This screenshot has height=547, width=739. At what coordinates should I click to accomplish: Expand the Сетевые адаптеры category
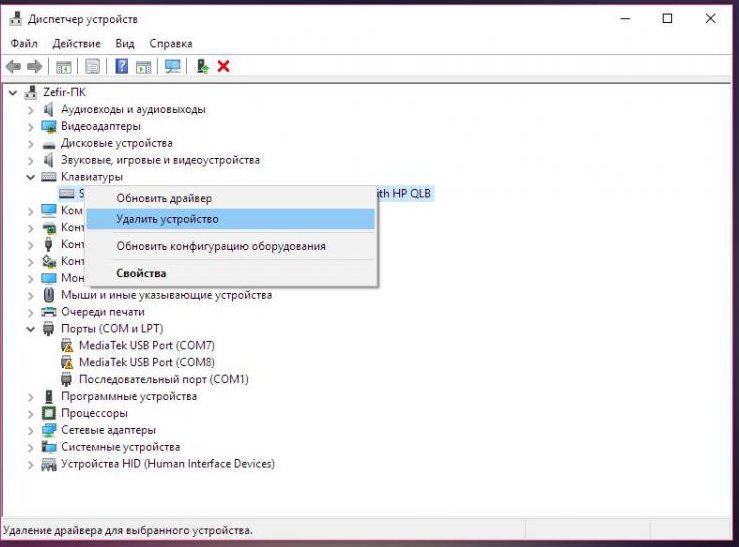[x=30, y=430]
